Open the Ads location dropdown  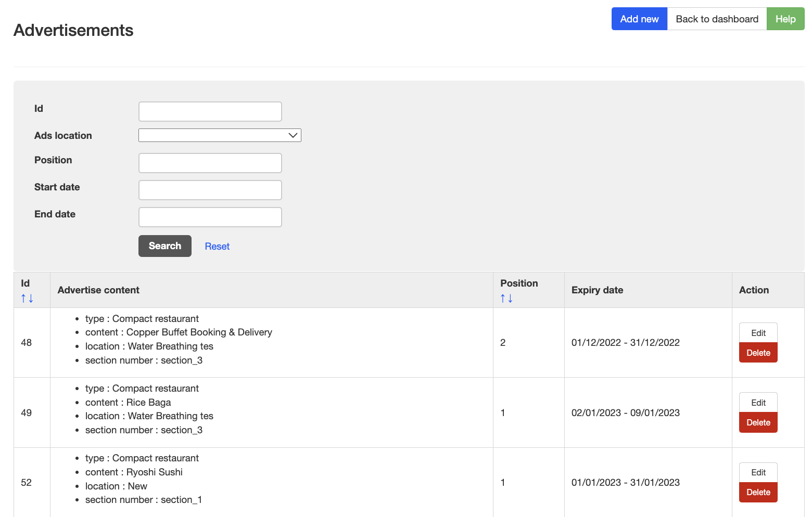click(220, 135)
